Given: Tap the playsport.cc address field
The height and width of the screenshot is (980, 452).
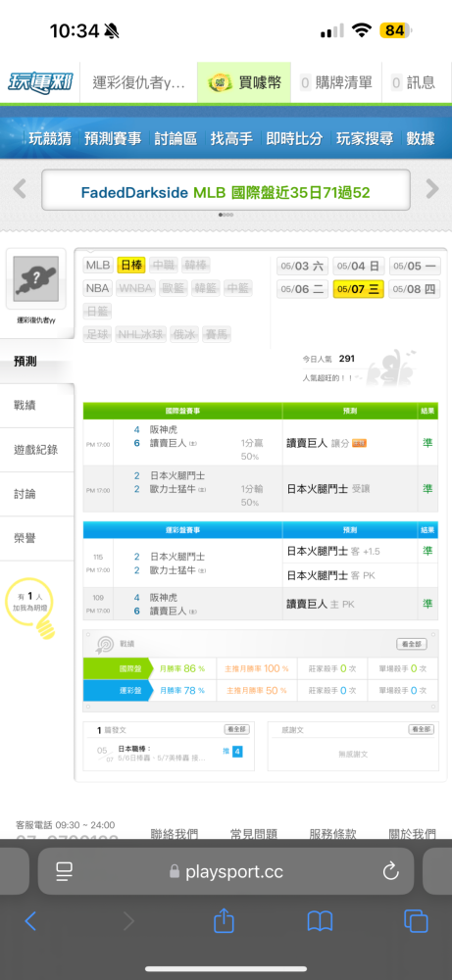Looking at the screenshot, I should click(226, 871).
